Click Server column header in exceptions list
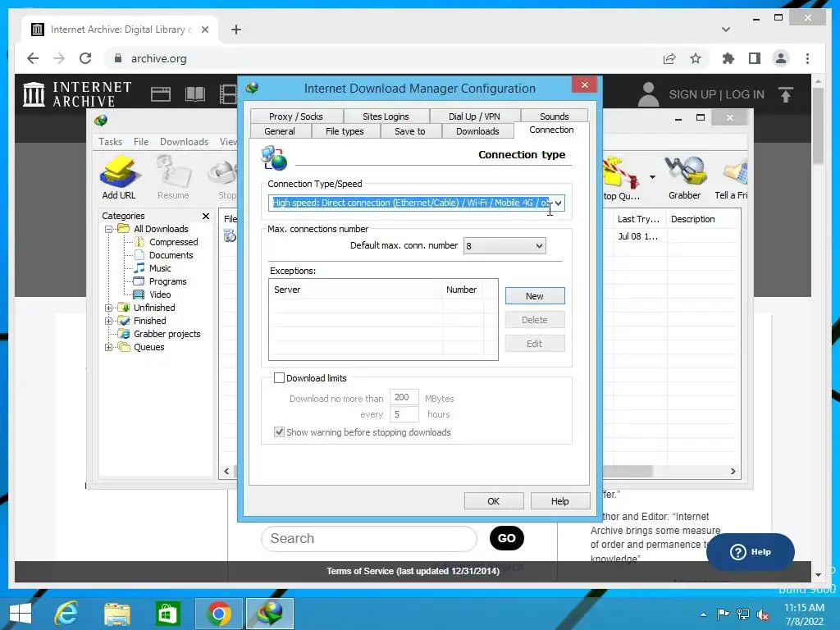840x630 pixels. click(x=356, y=290)
